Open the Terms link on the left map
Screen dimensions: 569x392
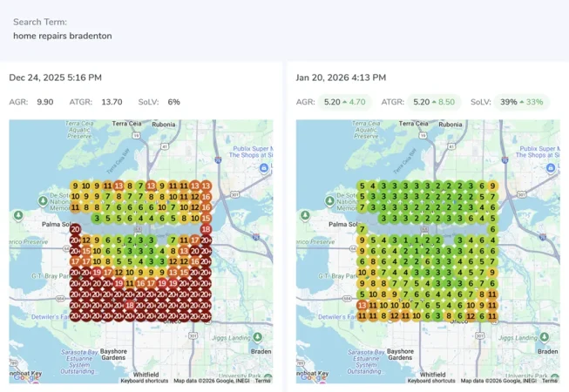pos(262,381)
